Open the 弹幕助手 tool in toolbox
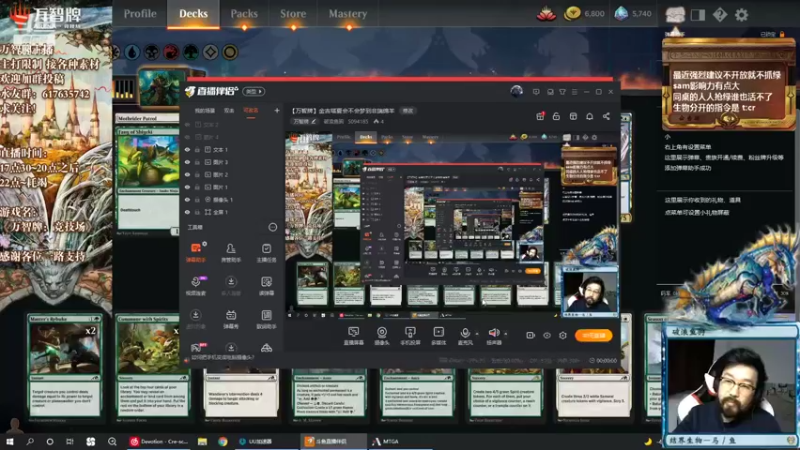Image resolution: width=800 pixels, height=450 pixels. tap(195, 253)
